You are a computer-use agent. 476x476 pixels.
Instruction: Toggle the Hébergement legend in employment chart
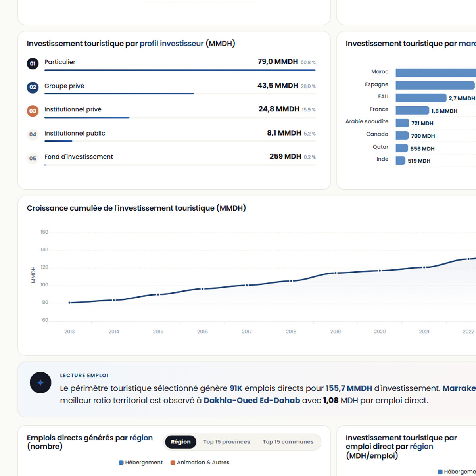coord(141,463)
